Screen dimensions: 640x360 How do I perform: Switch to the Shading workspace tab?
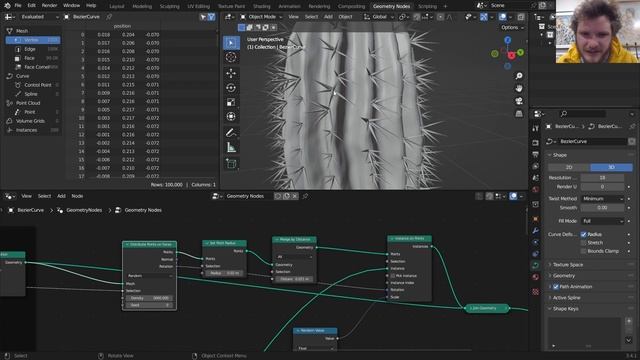click(x=262, y=6)
